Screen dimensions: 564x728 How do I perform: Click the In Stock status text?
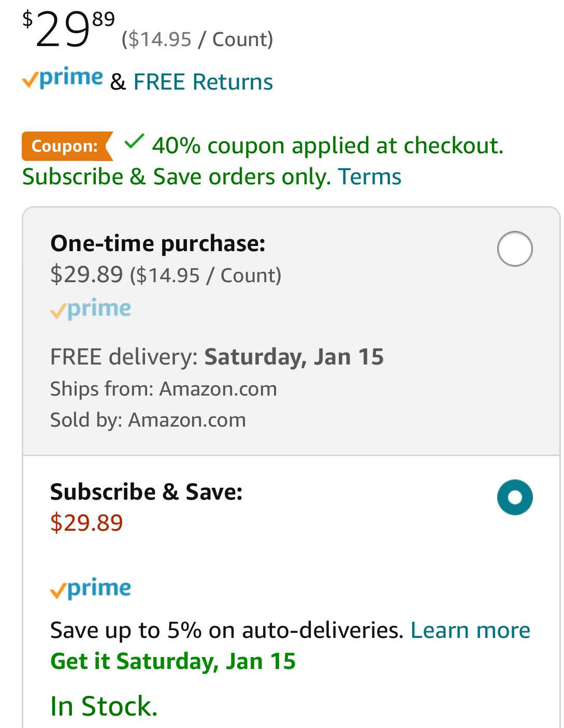pyautogui.click(x=104, y=706)
